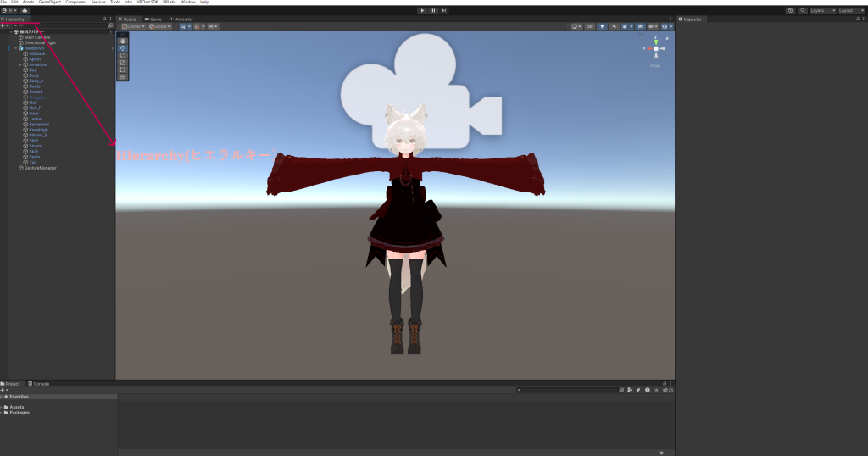Select the Rect tool in the scene toolbar

pyautogui.click(x=123, y=70)
